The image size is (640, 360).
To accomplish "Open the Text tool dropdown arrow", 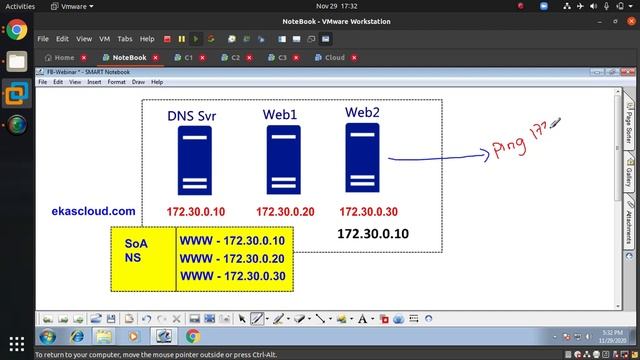I will pyautogui.click(x=372, y=319).
